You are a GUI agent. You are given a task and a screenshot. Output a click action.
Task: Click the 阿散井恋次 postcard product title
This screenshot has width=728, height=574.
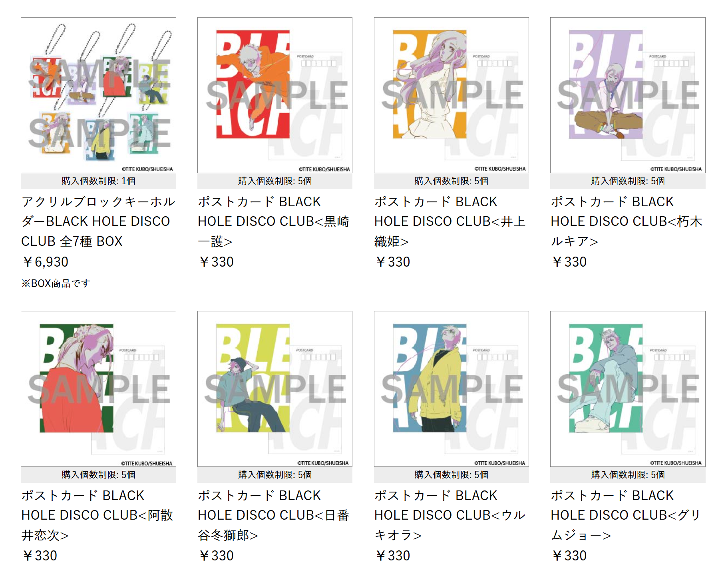(x=97, y=515)
